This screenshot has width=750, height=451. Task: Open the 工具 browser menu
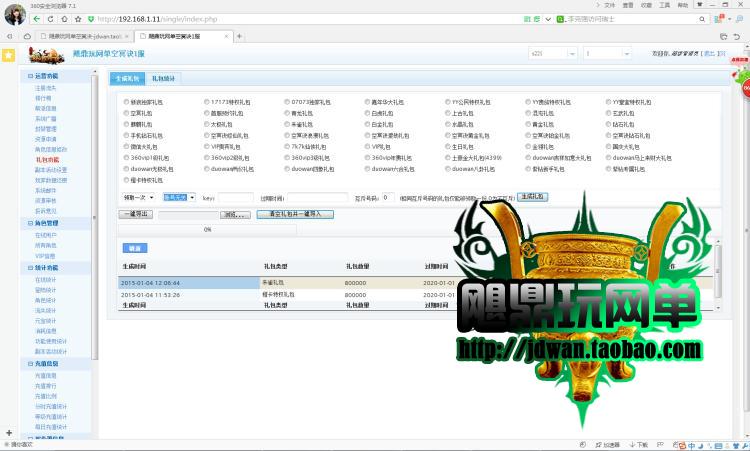[x=664, y=5]
